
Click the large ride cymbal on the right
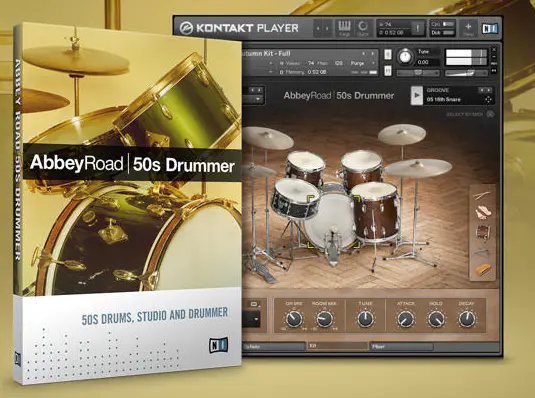(x=418, y=168)
